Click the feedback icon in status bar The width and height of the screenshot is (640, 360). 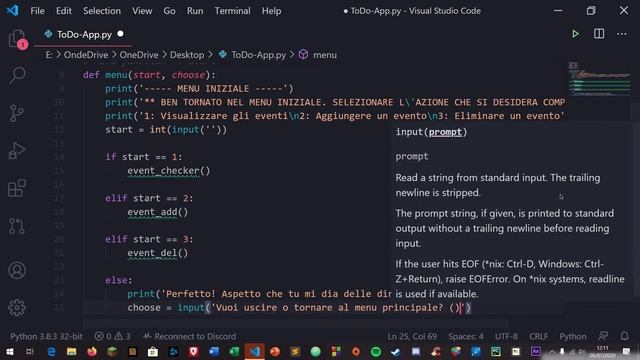603,336
